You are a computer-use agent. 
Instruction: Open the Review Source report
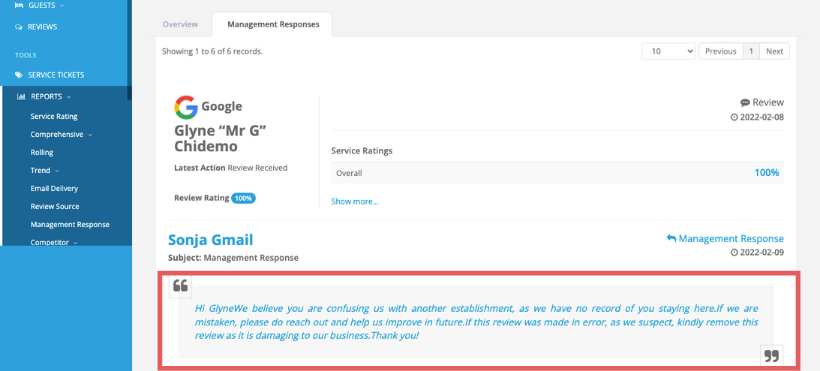55,206
